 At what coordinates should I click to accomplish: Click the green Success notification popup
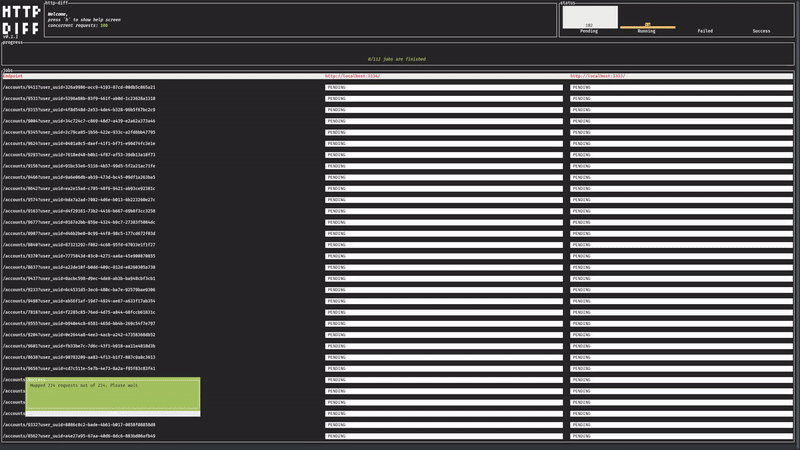pos(113,395)
